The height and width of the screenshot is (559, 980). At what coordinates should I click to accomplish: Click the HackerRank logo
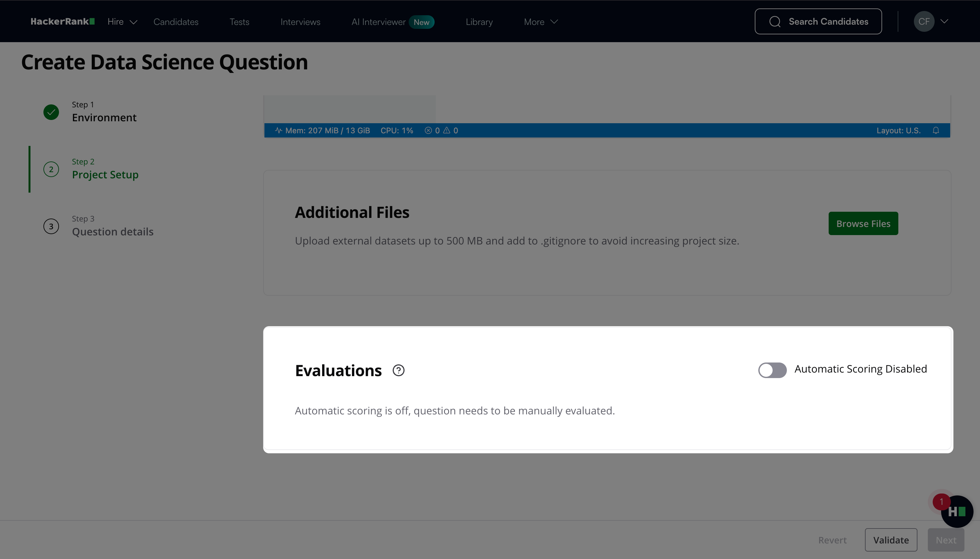63,21
